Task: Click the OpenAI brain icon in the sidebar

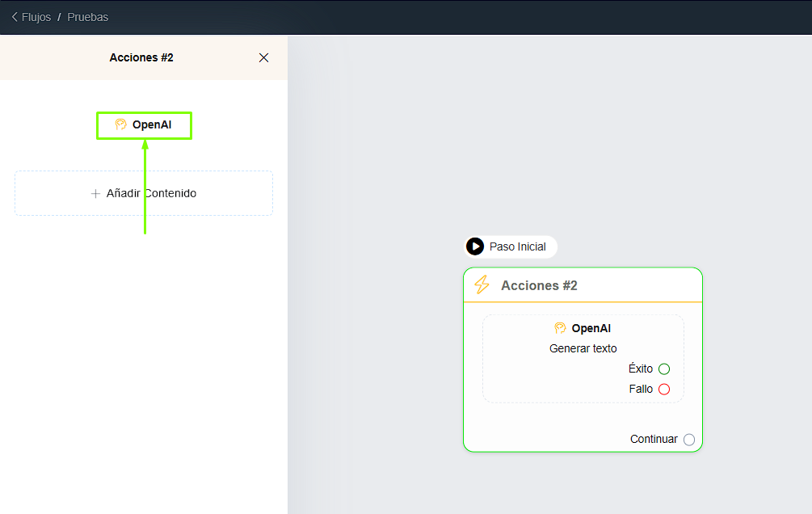Action: [121, 124]
